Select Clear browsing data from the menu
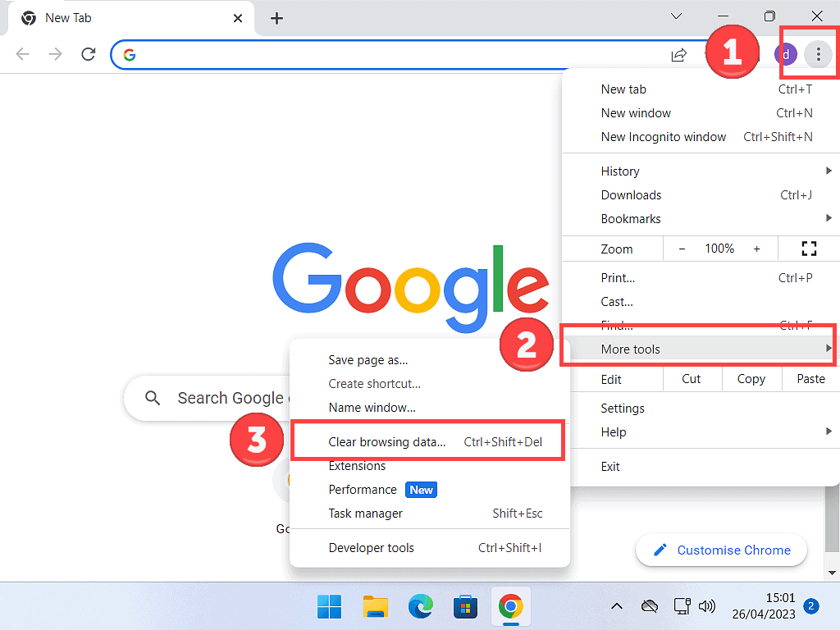 [x=387, y=441]
